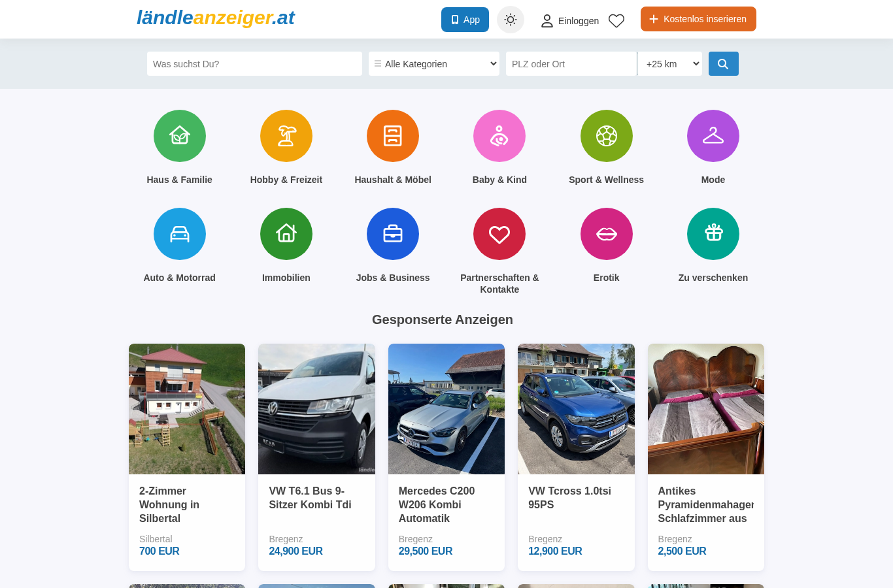Select the 'Erotik' category label
The image size is (893, 588).
point(607,278)
